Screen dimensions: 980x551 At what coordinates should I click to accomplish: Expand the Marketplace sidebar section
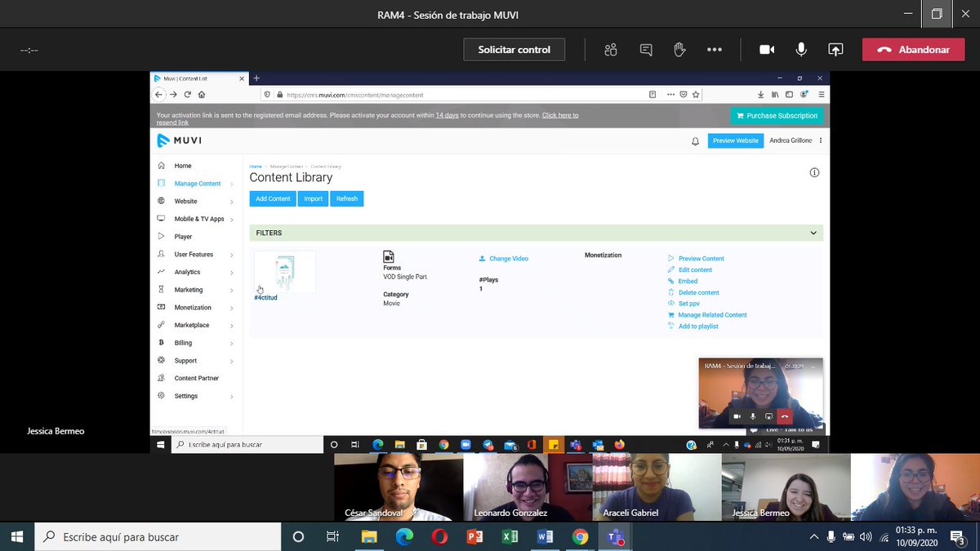click(x=196, y=325)
